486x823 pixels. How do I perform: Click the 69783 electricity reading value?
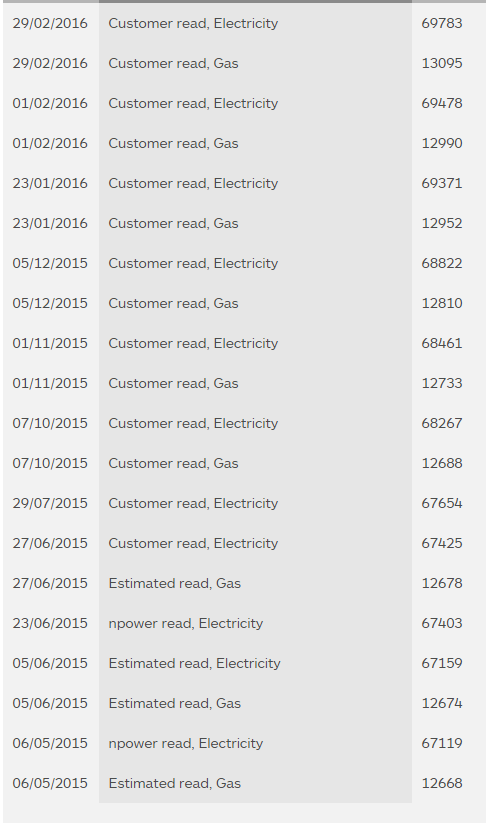click(x=442, y=24)
